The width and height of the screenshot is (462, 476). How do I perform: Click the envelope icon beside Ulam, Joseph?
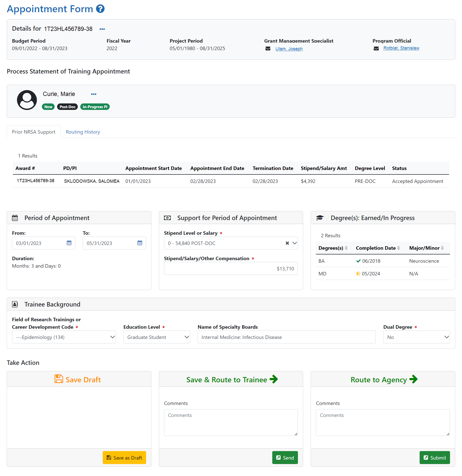coord(268,49)
